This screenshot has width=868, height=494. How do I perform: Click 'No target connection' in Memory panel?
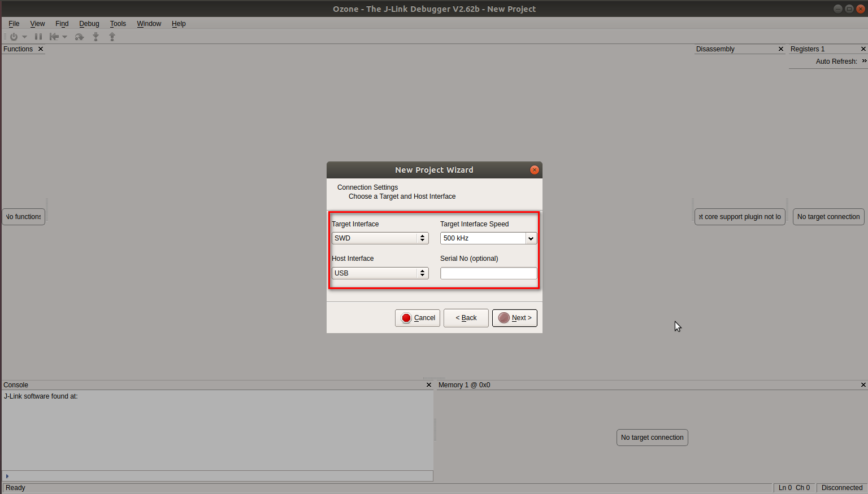pyautogui.click(x=652, y=438)
